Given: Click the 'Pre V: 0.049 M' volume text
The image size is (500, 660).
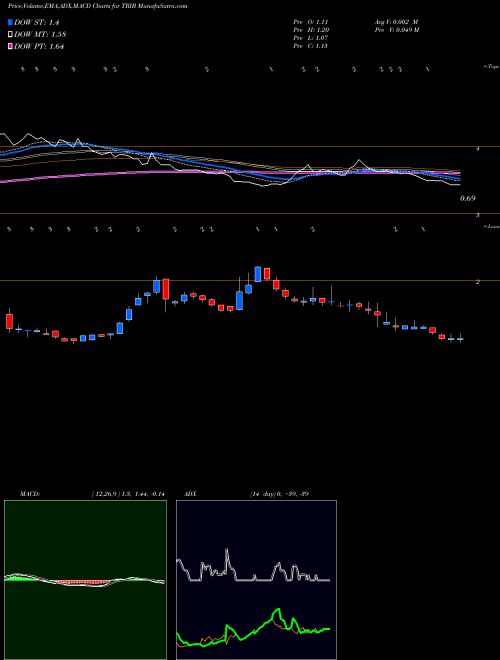Looking at the screenshot, I should (396, 30).
